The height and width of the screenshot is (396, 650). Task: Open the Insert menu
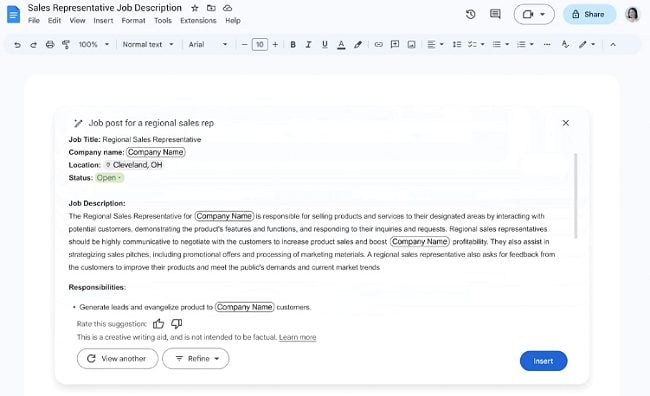[x=103, y=20]
